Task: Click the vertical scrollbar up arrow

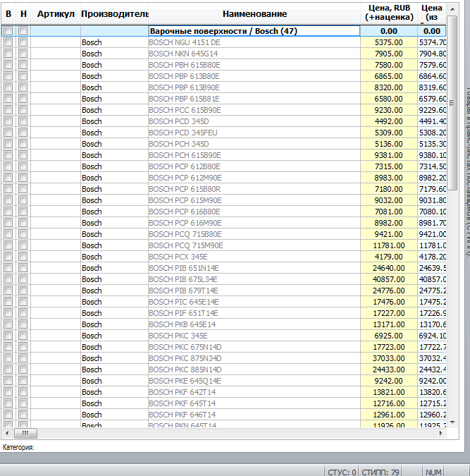Action: (452, 9)
